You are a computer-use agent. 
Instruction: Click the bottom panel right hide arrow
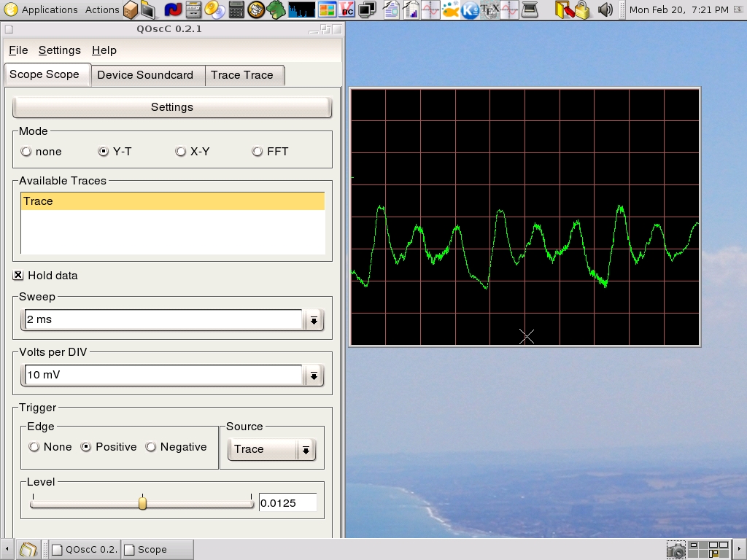pos(740,549)
